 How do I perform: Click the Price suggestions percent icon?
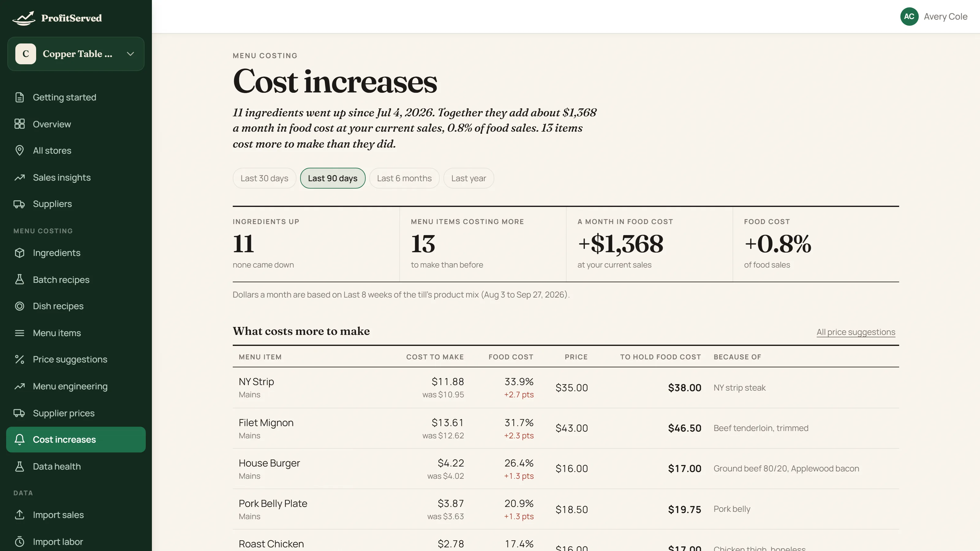click(19, 359)
